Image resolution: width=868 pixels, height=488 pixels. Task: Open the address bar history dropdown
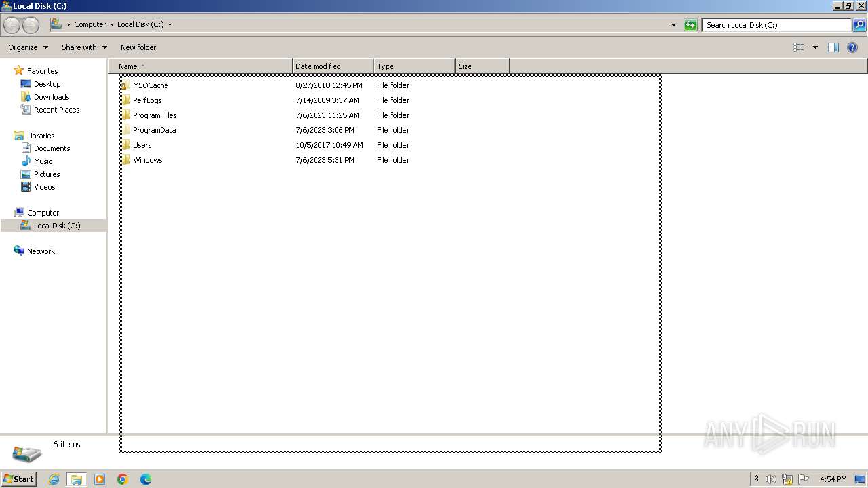click(673, 25)
